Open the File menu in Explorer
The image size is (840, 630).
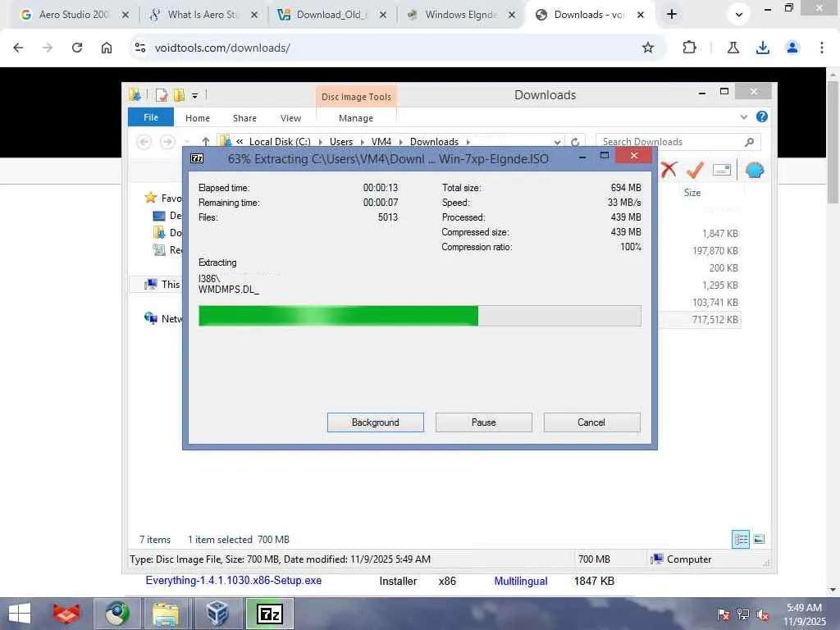pyautogui.click(x=151, y=117)
